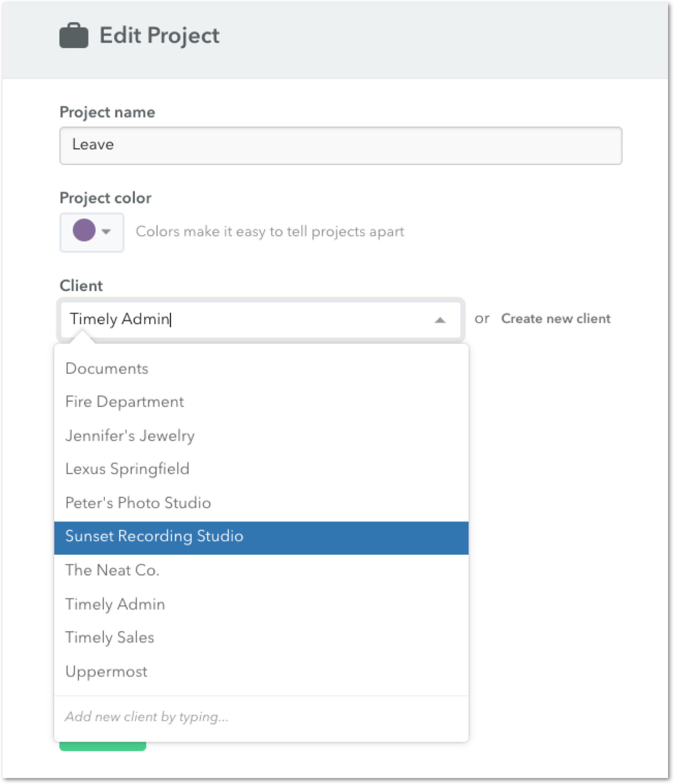Image resolution: width=674 pixels, height=784 pixels.
Task: Choose the highlighted Sunset Recording Studio option
Action: (154, 536)
